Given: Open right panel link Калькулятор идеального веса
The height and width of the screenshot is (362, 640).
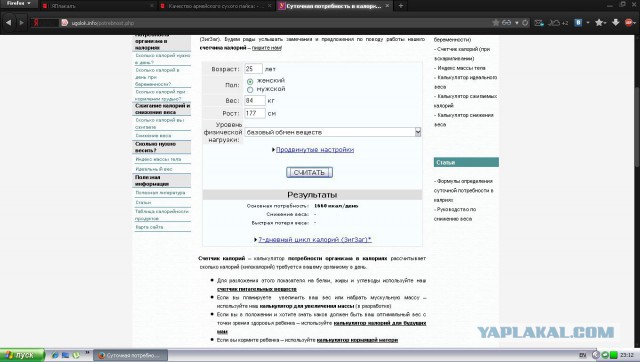Looking at the screenshot, I should pyautogui.click(x=465, y=82).
